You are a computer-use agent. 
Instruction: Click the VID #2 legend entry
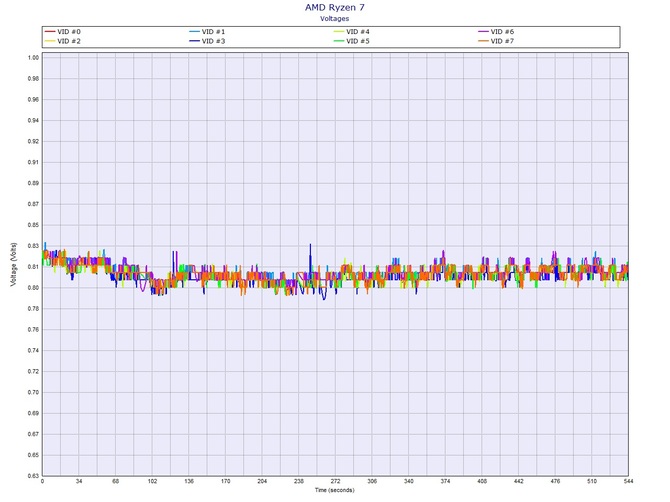62,41
